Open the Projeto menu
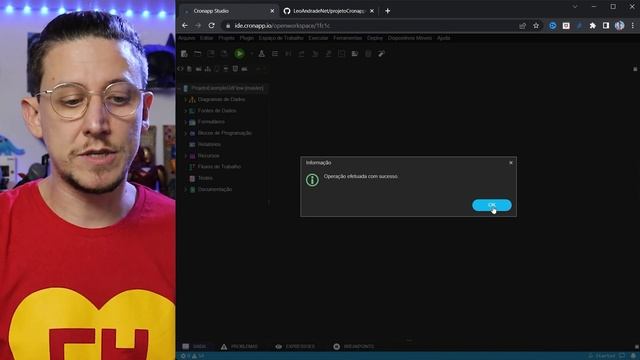The image size is (640, 360). pos(227,38)
